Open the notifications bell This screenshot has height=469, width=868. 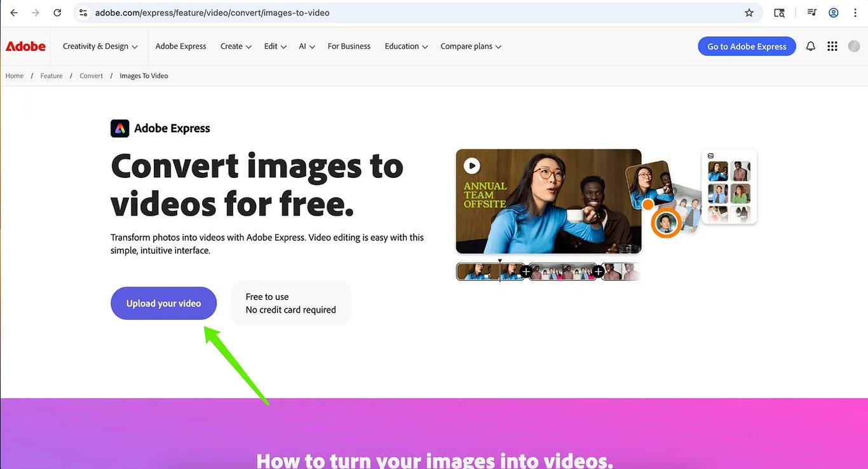811,46
